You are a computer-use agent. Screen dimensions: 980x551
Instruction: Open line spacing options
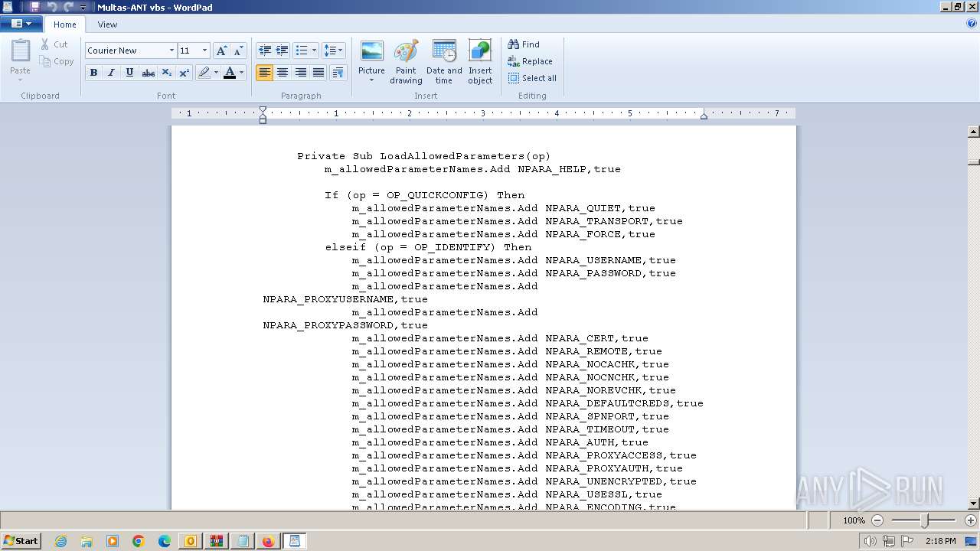pos(333,51)
